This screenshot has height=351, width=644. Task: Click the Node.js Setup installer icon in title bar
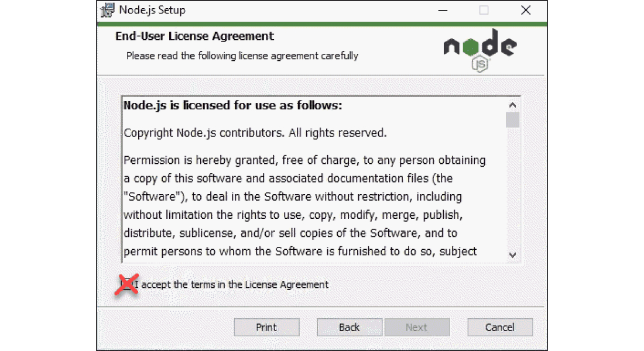click(x=107, y=10)
